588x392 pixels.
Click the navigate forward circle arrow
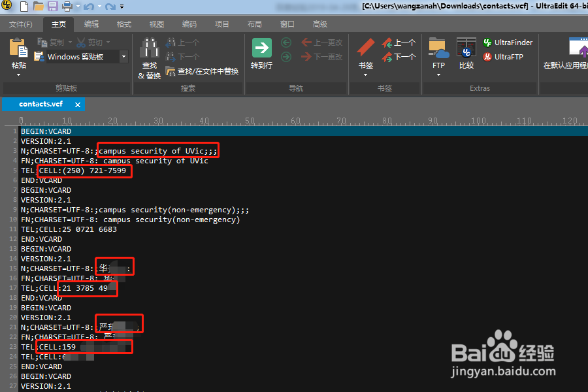286,57
